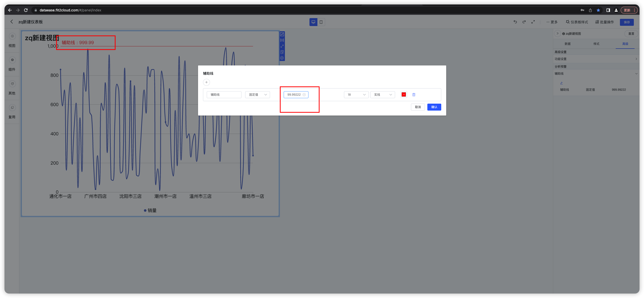Click the 确认 button to confirm
This screenshot has width=644, height=298.
[434, 107]
